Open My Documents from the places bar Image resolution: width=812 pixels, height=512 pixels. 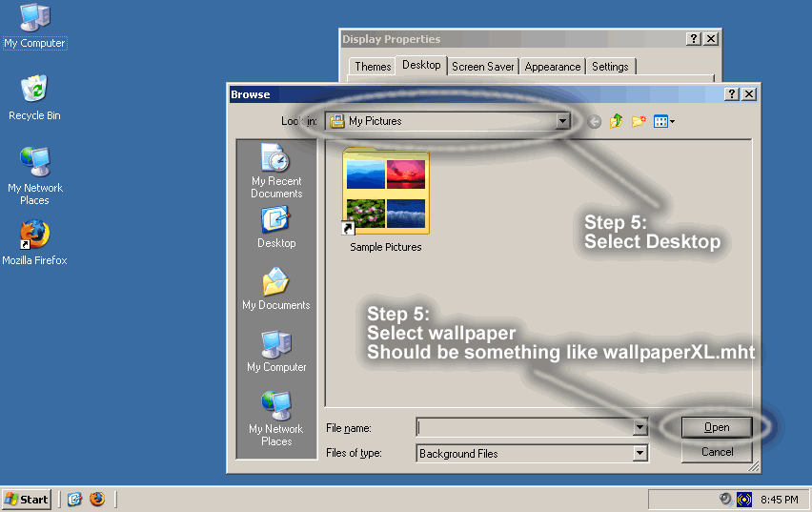point(276,289)
